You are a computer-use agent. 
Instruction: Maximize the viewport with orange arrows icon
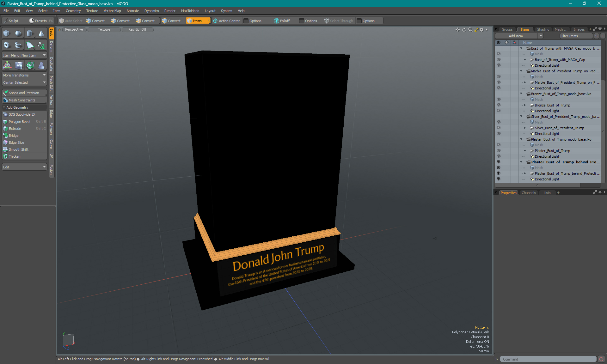click(476, 30)
